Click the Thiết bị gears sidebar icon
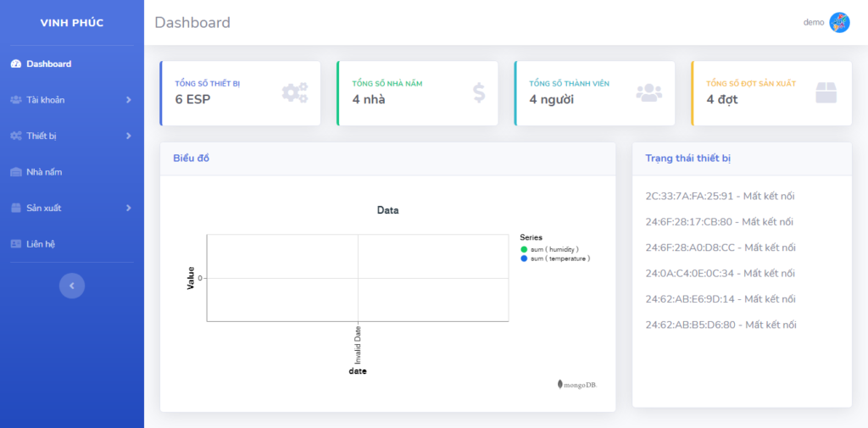The width and height of the screenshot is (868, 428). (x=16, y=136)
